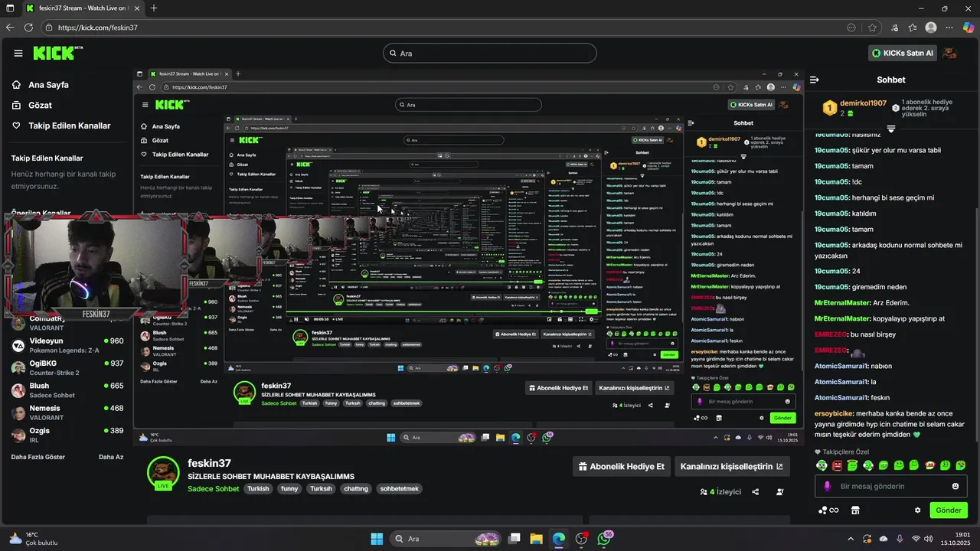Image resolution: width=980 pixels, height=551 pixels.
Task: Click demirkol1907 leaderboard name
Action: pos(863,103)
